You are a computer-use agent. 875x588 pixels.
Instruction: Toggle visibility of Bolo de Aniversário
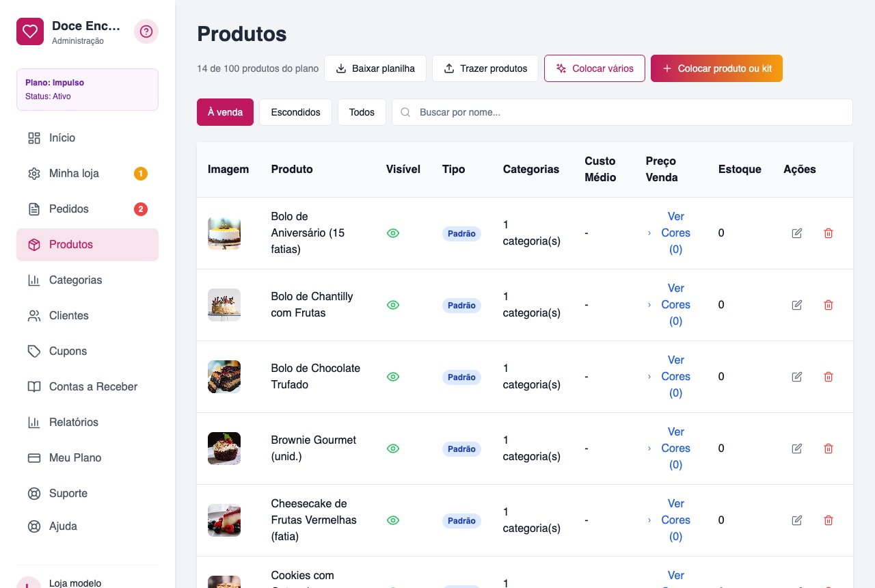tap(393, 233)
